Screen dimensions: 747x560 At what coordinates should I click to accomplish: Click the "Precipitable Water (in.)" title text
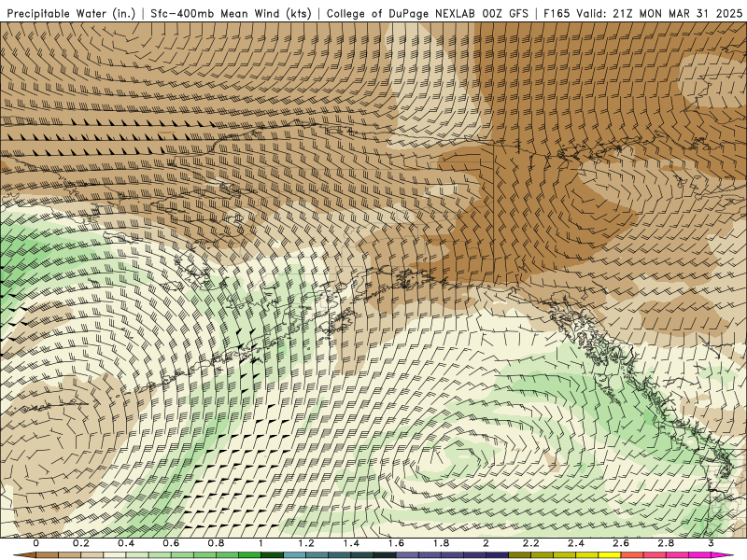(72, 14)
